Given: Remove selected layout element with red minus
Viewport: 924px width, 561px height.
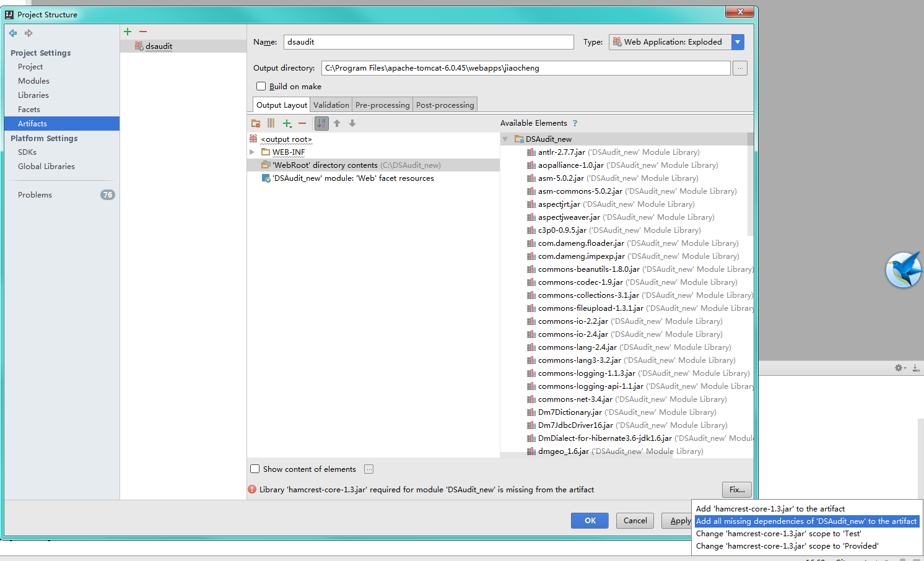Looking at the screenshot, I should (302, 123).
